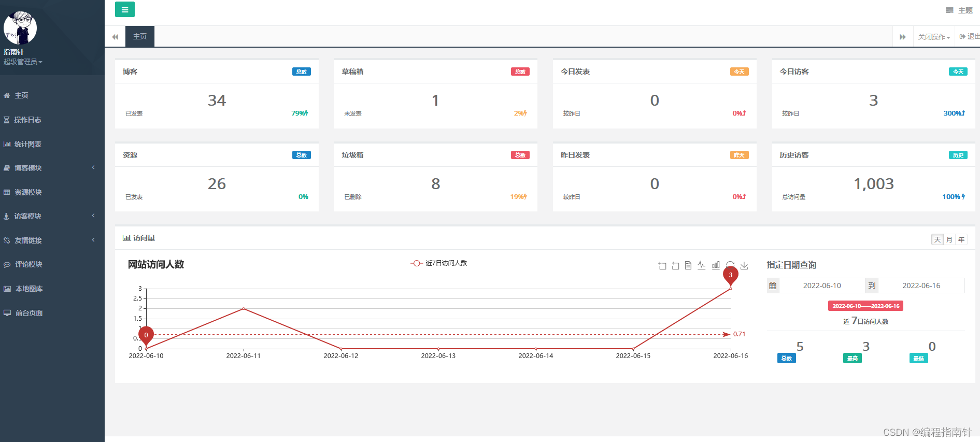Click the chart area zoom icon
980x442 pixels.
(662, 266)
